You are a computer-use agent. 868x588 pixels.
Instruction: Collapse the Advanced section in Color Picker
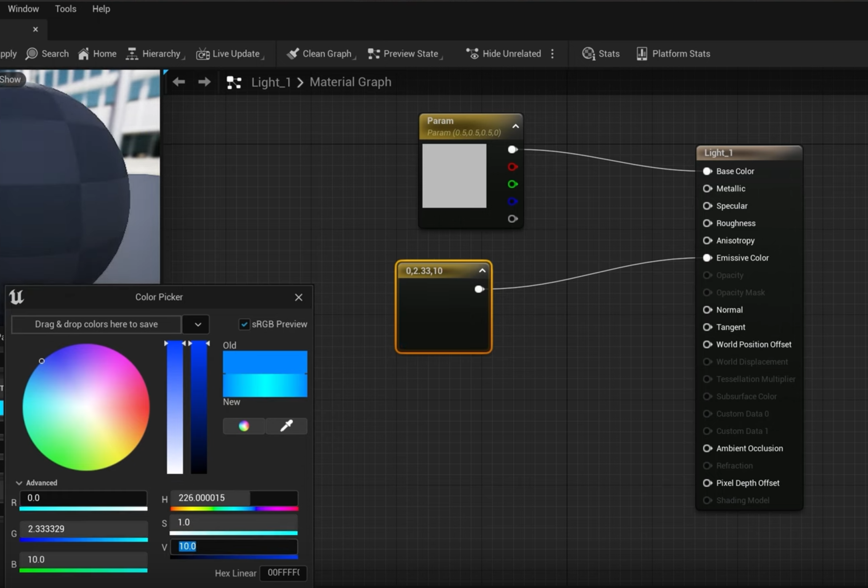[19, 483]
